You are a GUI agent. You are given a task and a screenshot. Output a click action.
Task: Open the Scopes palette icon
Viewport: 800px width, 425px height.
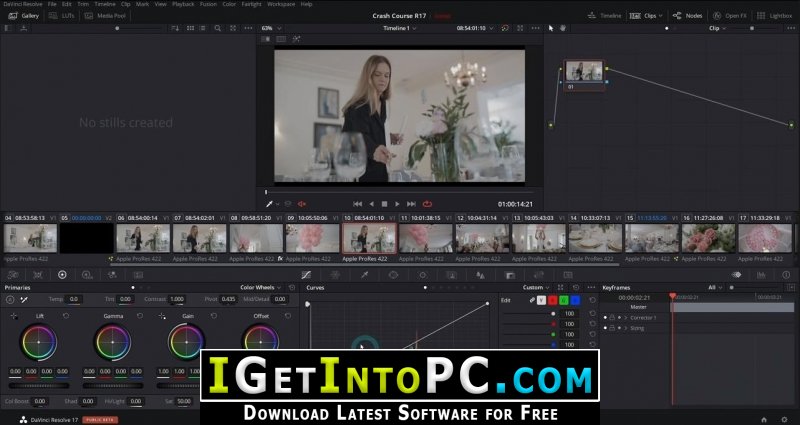click(x=761, y=275)
